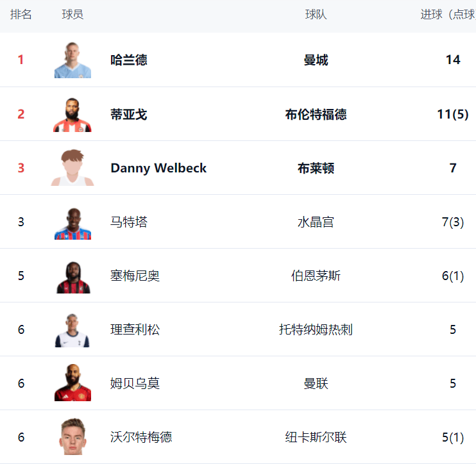Open team 布伦特福德
This screenshot has width=476, height=464.
coord(316,115)
